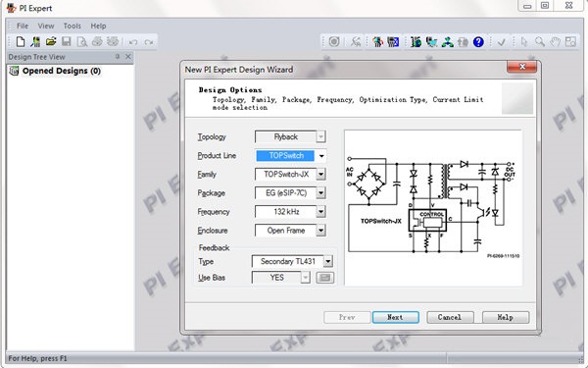Expand the Package dropdown
The height and width of the screenshot is (368, 588).
(x=320, y=193)
